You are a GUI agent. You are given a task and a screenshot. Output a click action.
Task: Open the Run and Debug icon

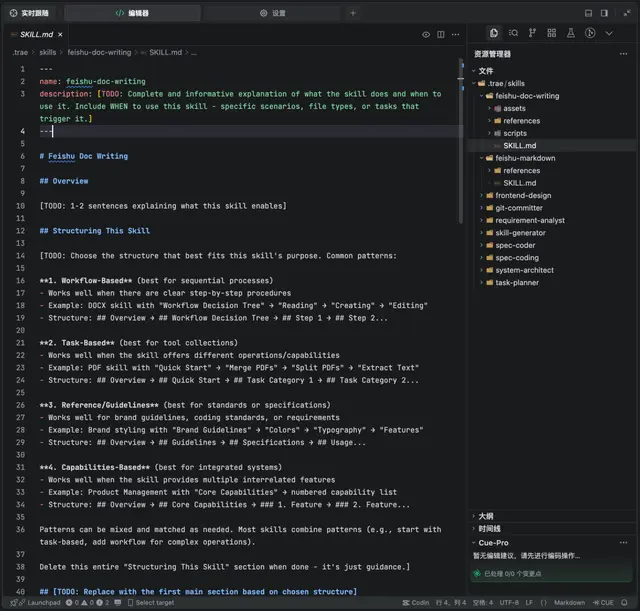[x=590, y=33]
